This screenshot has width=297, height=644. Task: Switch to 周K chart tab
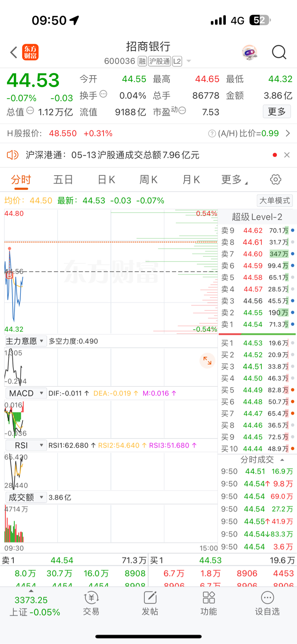(148, 179)
